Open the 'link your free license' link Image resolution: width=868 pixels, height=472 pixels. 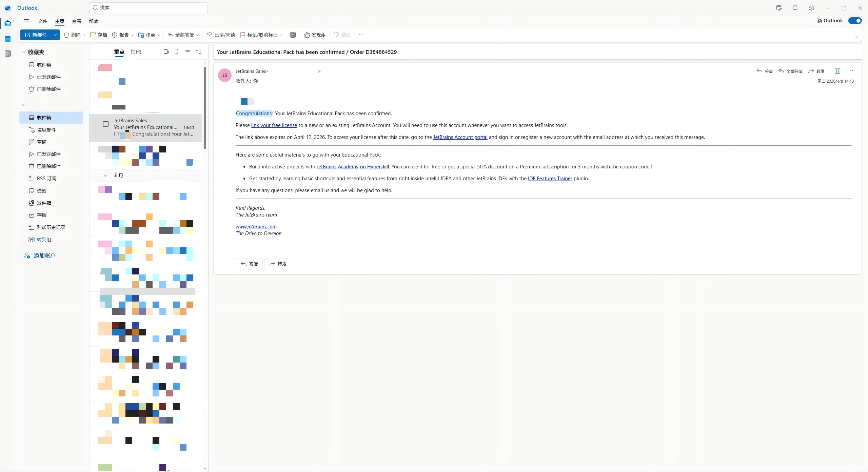tap(274, 125)
